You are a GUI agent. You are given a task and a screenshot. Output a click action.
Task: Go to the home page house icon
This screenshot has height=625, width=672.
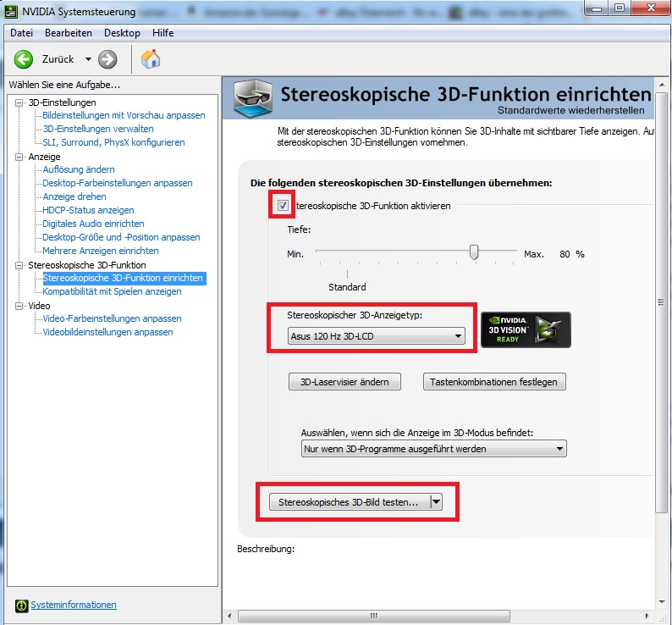(x=151, y=58)
